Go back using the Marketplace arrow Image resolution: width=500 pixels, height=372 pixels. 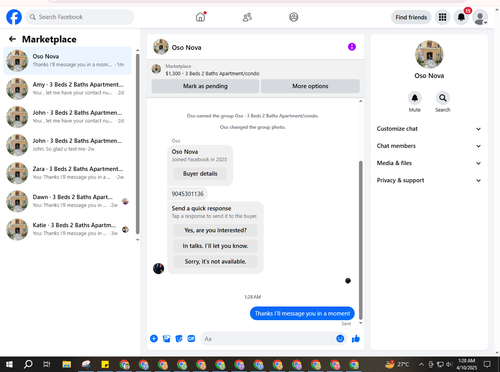(x=13, y=39)
